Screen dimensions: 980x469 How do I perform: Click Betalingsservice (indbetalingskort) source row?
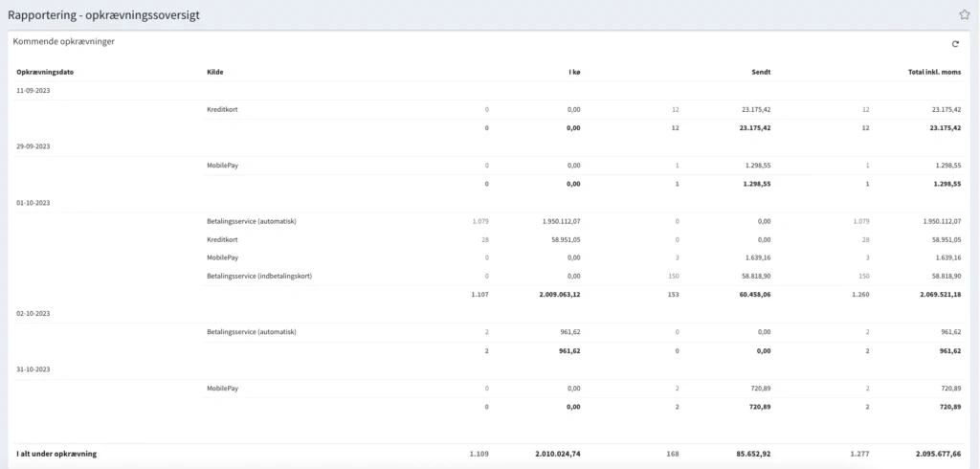[258, 276]
